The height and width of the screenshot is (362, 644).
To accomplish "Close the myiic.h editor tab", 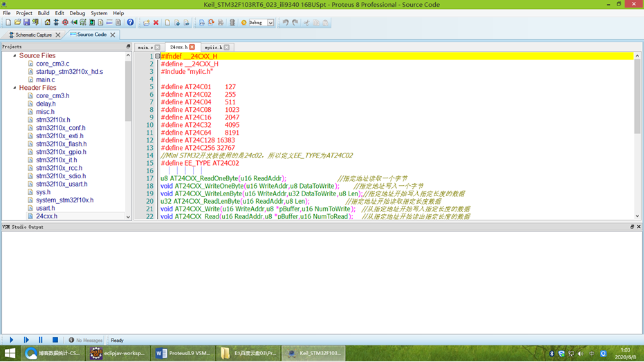I will [x=227, y=48].
